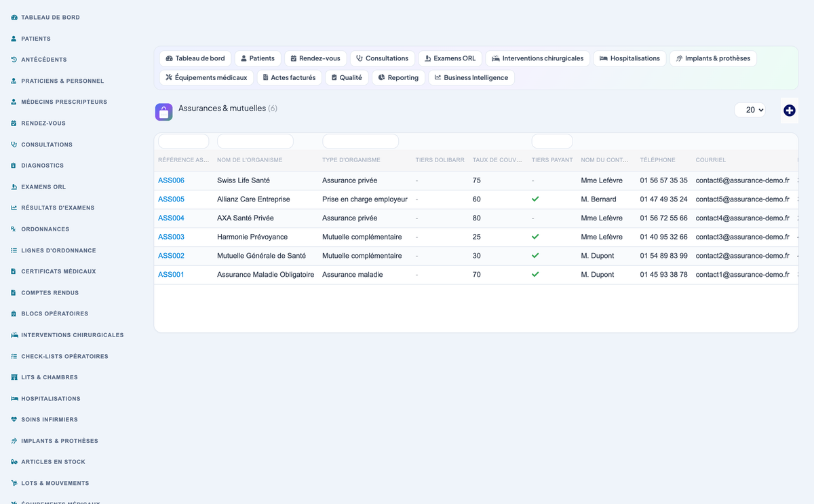814x504 pixels.
Task: Click the Type d'organisme filter field
Action: [x=360, y=141]
